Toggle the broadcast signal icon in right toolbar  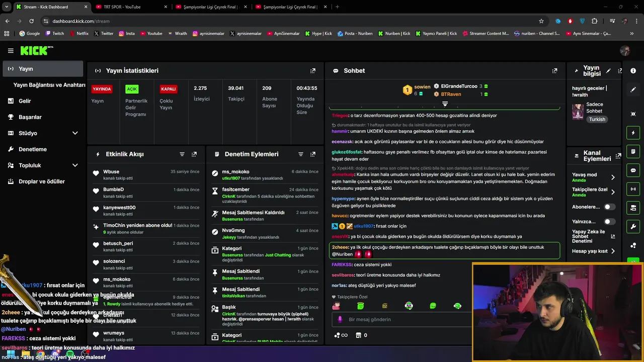[633, 189]
